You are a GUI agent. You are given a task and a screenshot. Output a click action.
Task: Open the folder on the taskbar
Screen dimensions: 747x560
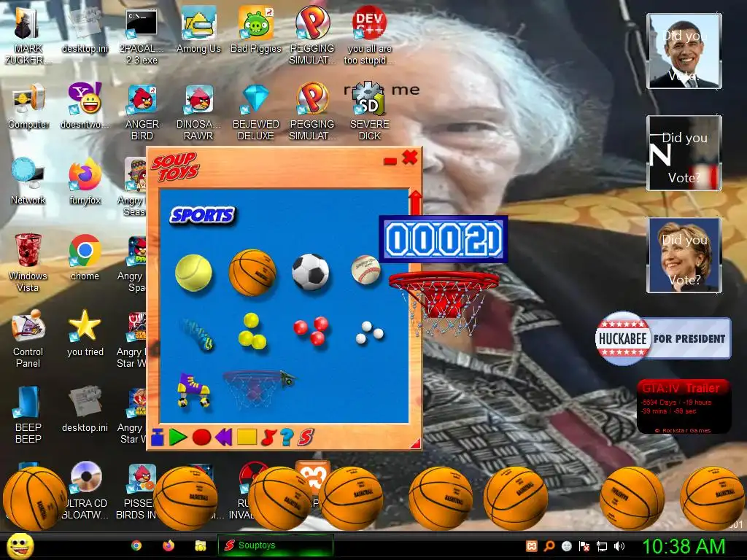201,545
